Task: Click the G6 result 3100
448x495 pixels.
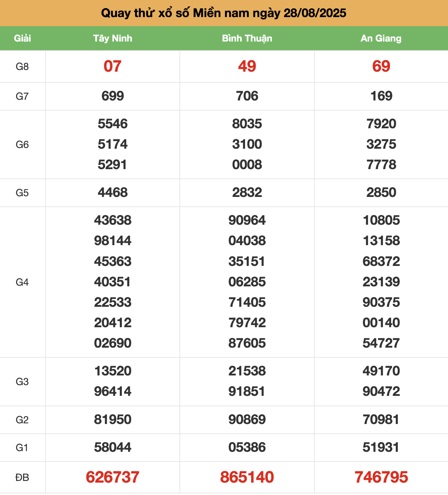Action: 247,144
